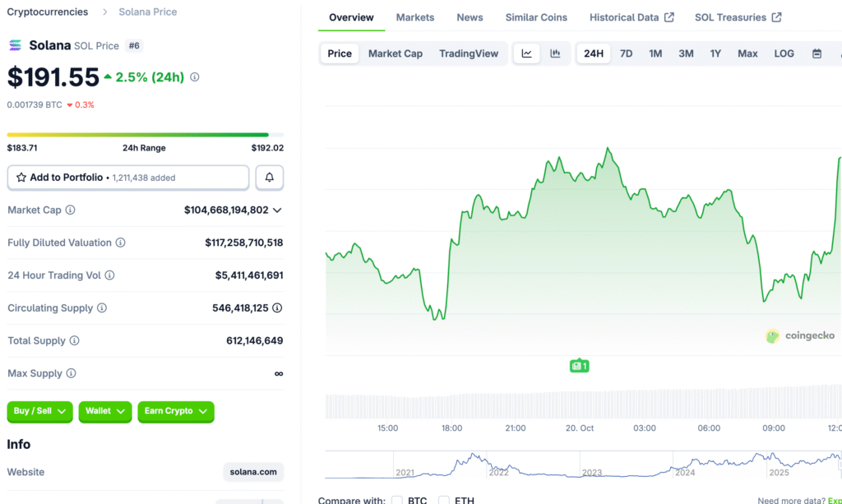Click the green news event marker on chart
This screenshot has width=842, height=504.
(x=579, y=365)
